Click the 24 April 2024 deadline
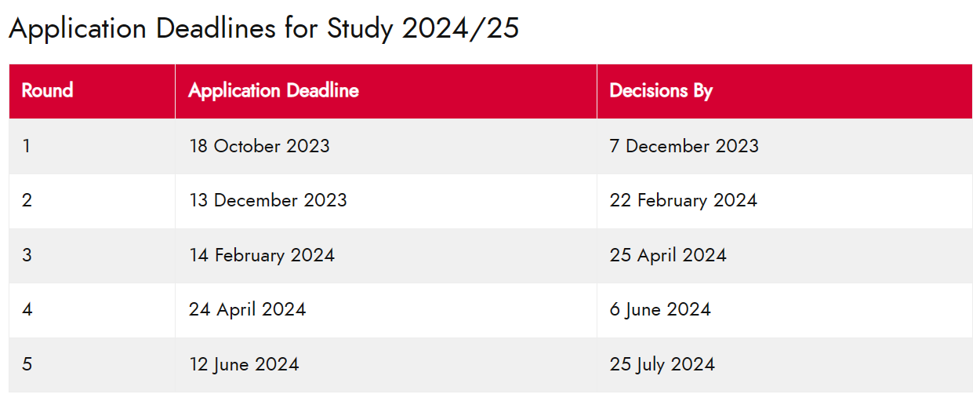 (247, 309)
